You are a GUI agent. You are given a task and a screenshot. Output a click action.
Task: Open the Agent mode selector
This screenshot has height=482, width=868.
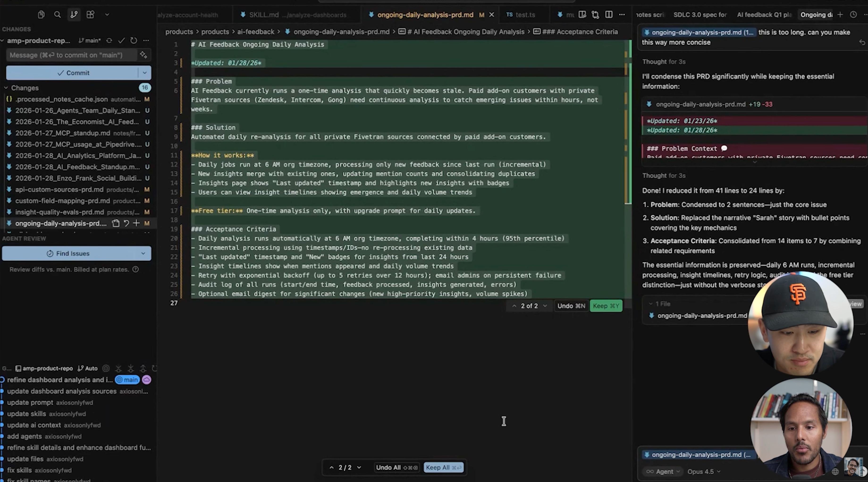pyautogui.click(x=663, y=472)
